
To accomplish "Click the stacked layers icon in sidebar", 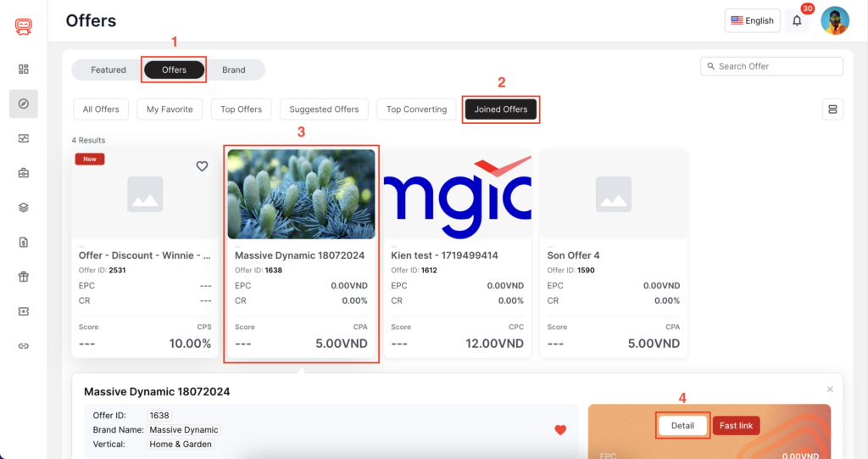I will point(23,207).
